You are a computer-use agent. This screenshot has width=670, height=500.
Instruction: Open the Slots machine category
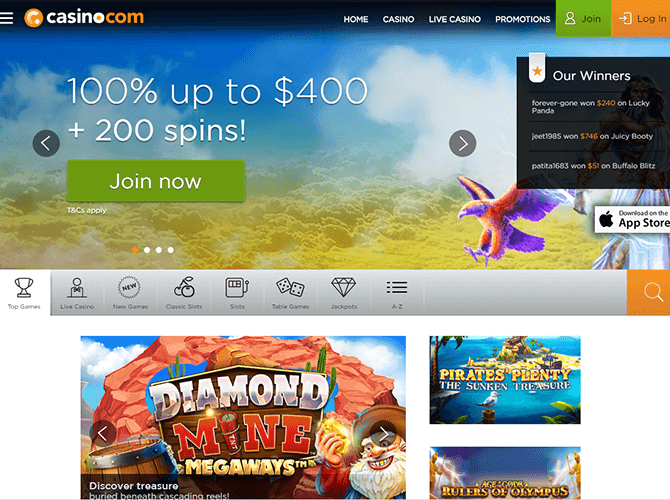pyautogui.click(x=237, y=293)
